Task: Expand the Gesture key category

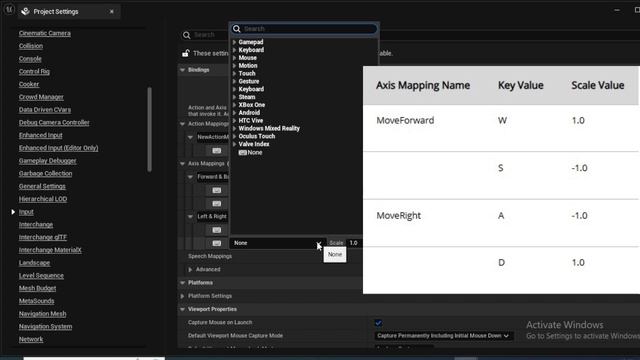Action: (234, 81)
